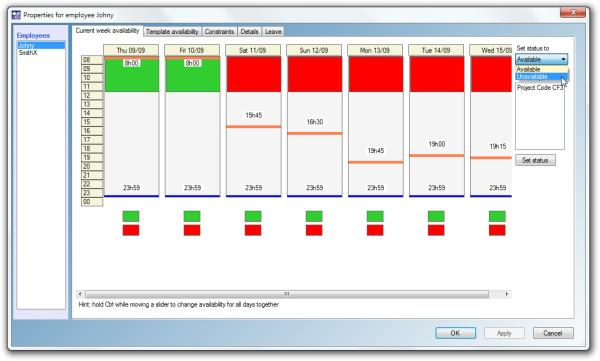600x361 pixels.
Task: Click red swatch under Wed 15/09
Action: 497,230
